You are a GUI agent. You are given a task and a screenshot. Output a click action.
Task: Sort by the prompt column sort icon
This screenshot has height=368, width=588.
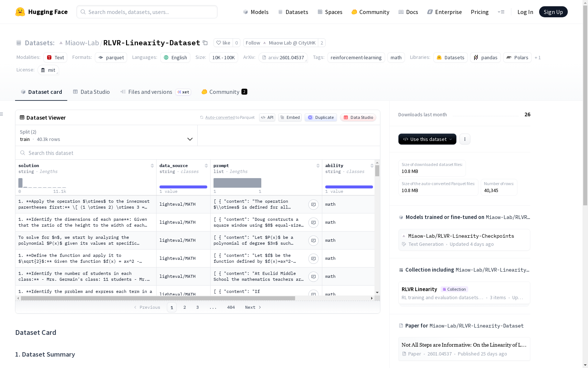[318, 166]
